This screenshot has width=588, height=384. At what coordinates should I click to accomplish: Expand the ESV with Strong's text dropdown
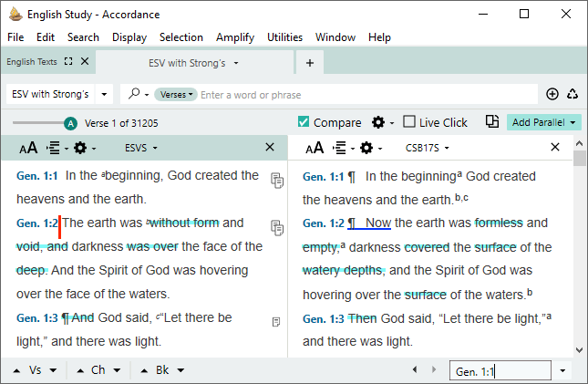(x=104, y=94)
